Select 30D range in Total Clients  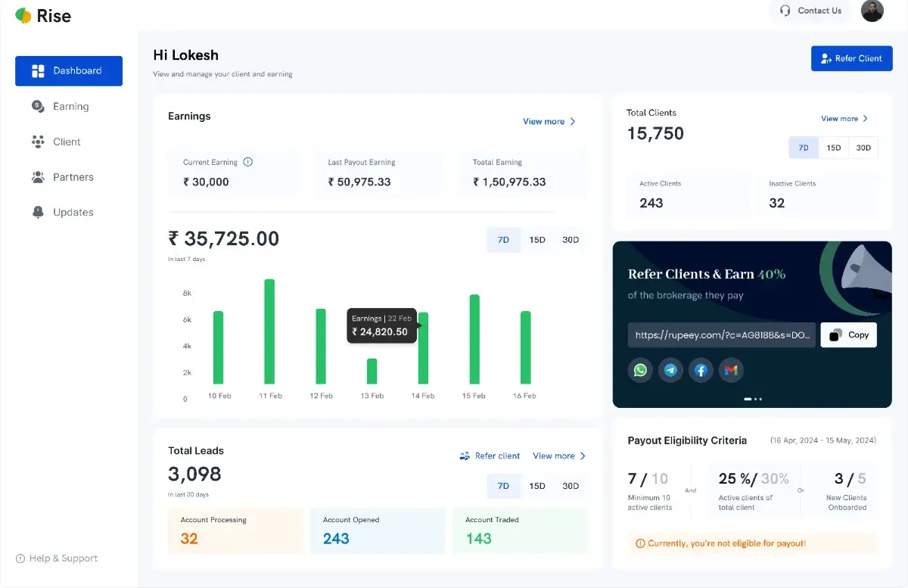point(863,148)
